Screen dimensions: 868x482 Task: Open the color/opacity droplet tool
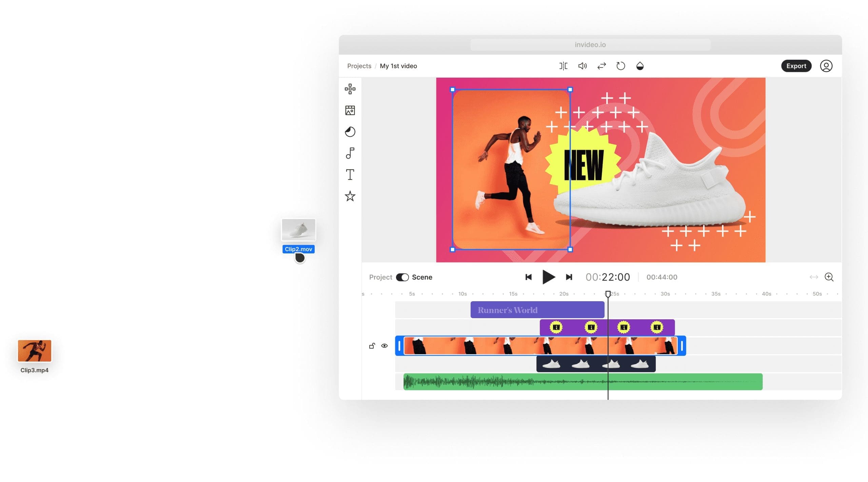[x=640, y=66]
